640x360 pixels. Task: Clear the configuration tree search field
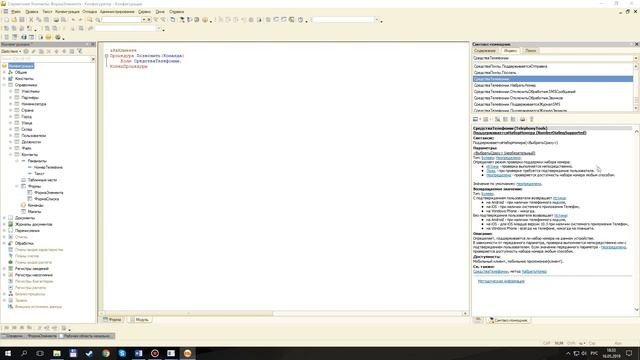pos(93,59)
